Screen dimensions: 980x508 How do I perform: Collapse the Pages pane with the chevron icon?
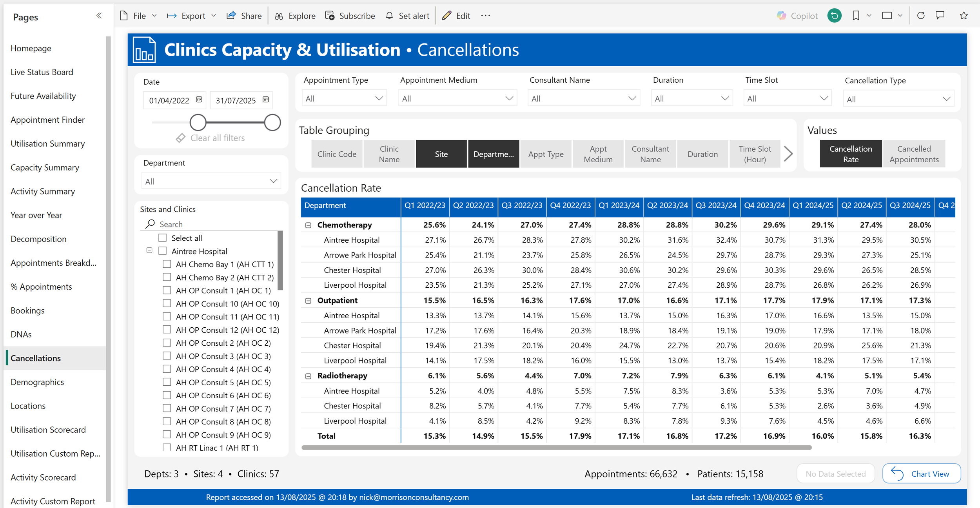(x=99, y=16)
